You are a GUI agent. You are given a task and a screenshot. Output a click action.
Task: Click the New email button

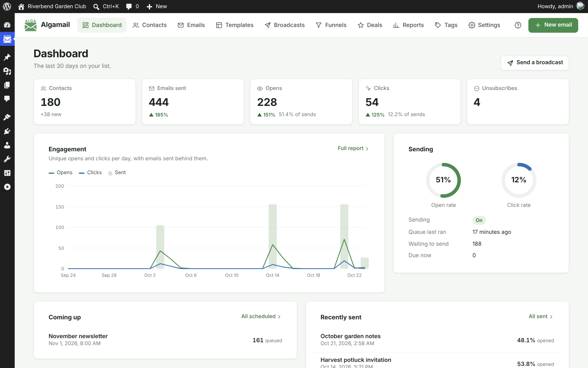[x=553, y=25]
